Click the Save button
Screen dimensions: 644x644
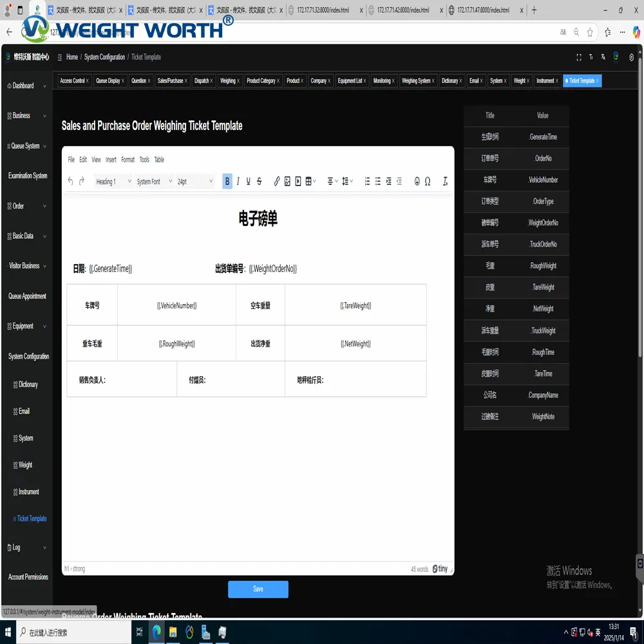[258, 589]
